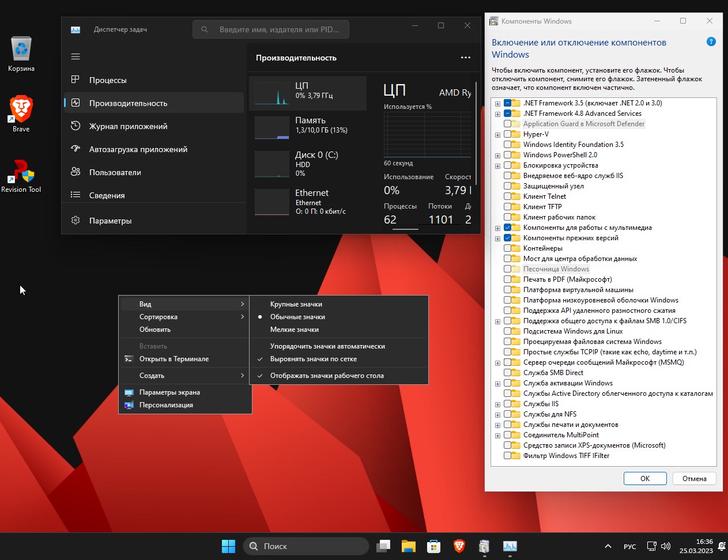The width and height of the screenshot is (728, 560).
Task: Choose Сортировка in the desktop context menu
Action: click(x=185, y=317)
